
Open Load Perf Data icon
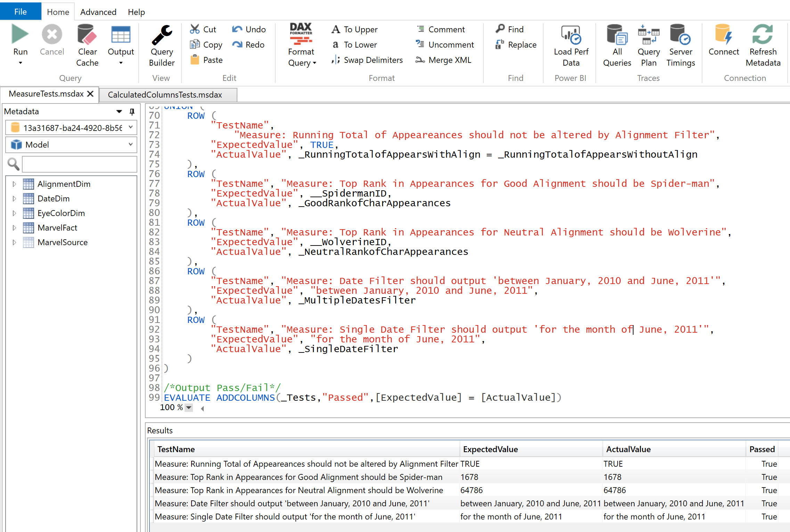click(571, 35)
